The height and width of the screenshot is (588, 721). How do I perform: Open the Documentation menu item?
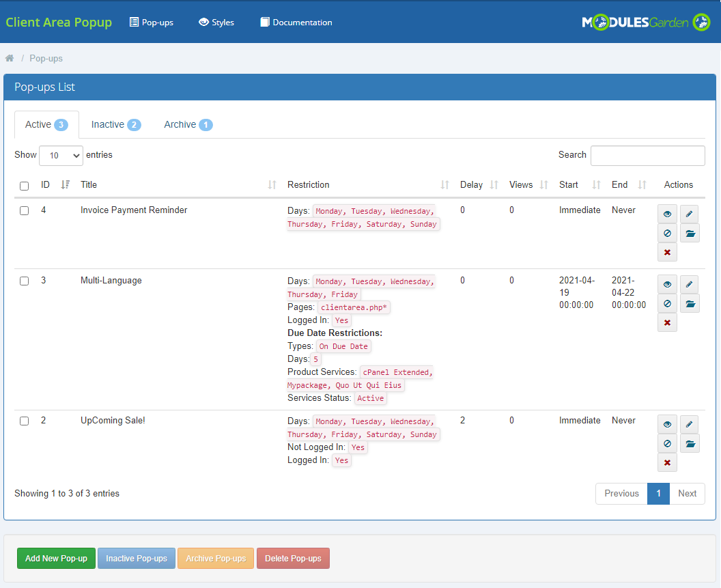pos(296,22)
